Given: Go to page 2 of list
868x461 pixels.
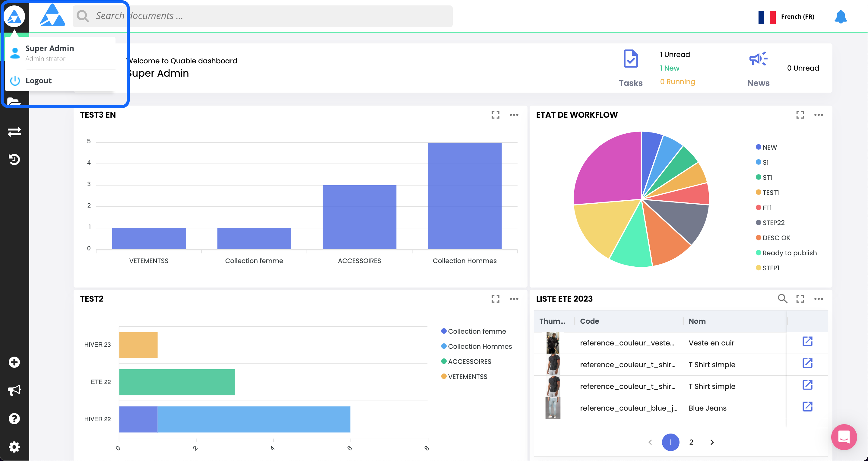Looking at the screenshot, I should pyautogui.click(x=691, y=442).
